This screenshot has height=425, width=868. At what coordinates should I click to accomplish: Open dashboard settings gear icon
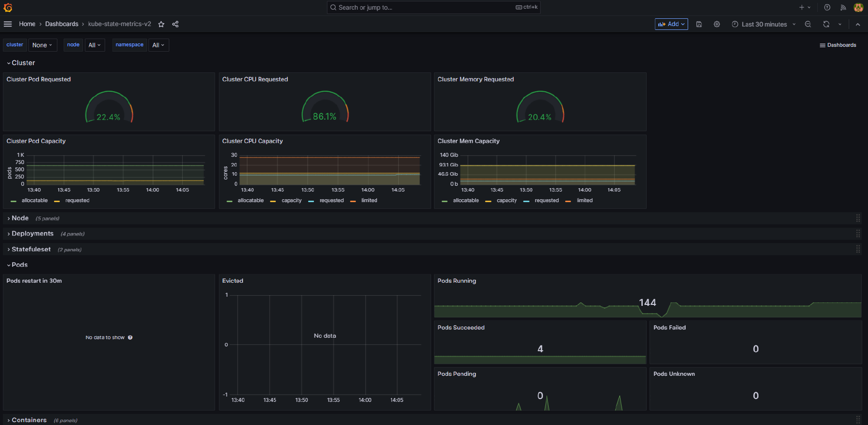pyautogui.click(x=717, y=24)
